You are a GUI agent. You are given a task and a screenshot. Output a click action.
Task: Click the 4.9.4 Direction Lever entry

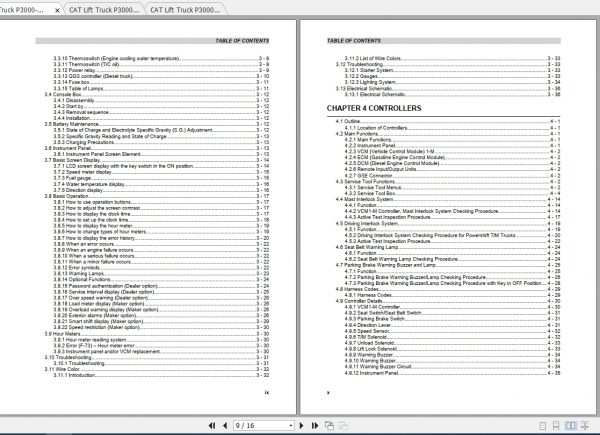tap(452, 325)
